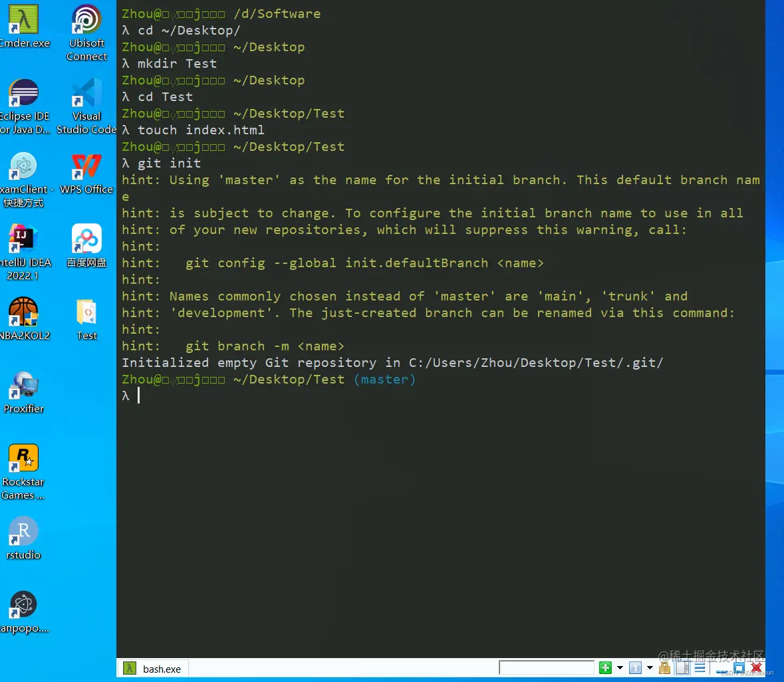784x682 pixels.
Task: Click the 'touch index.html' command line
Action: coord(193,130)
